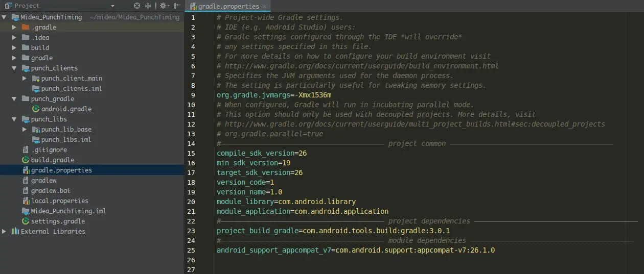This screenshot has width=644, height=274.
Task: Click the build.gradle file icon
Action: (x=26, y=160)
